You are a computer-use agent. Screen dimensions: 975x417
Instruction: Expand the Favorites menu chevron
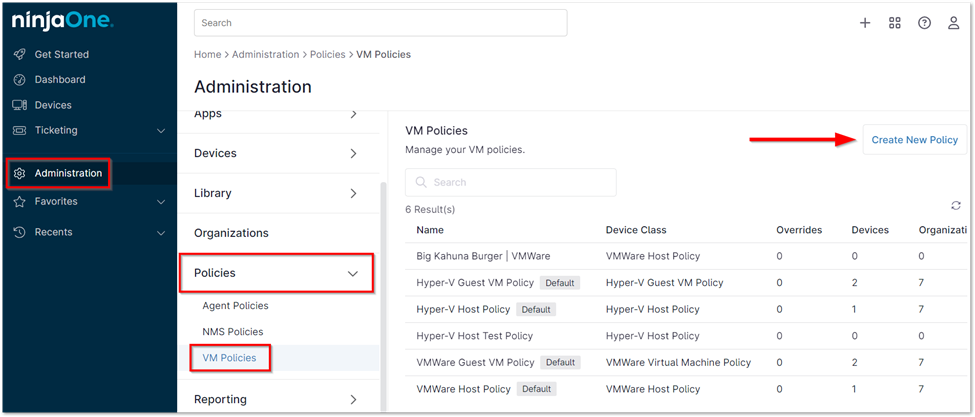tap(161, 202)
